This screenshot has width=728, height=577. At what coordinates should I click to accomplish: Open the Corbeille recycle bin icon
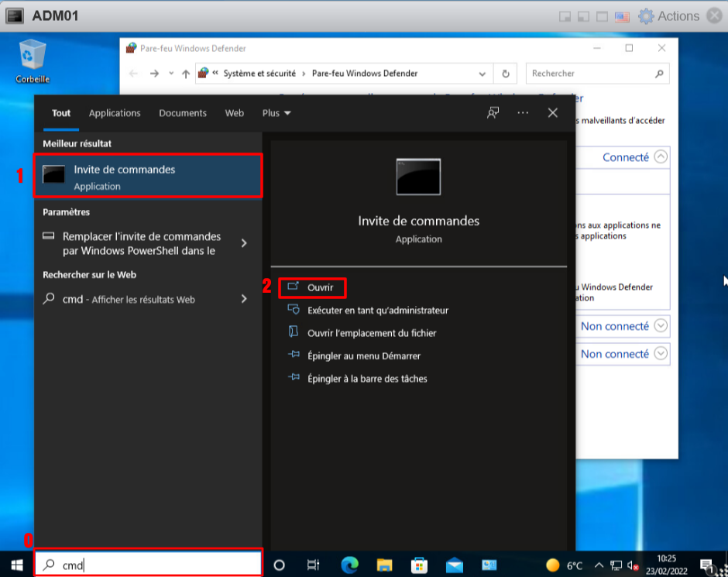[x=33, y=57]
